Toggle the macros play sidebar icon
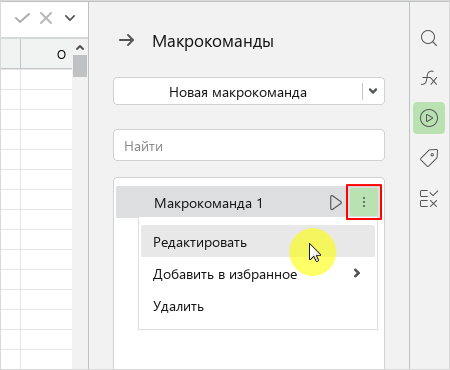This screenshot has width=450, height=370. click(x=429, y=118)
